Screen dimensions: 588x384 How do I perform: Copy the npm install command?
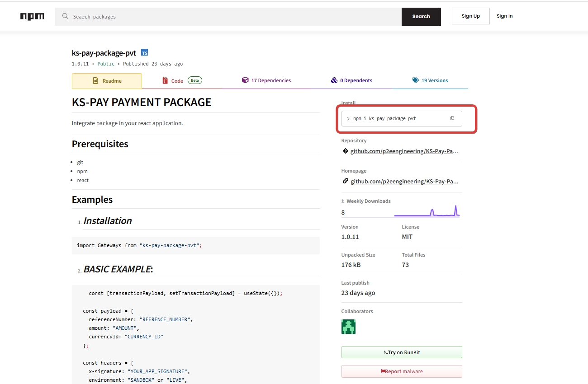click(452, 118)
